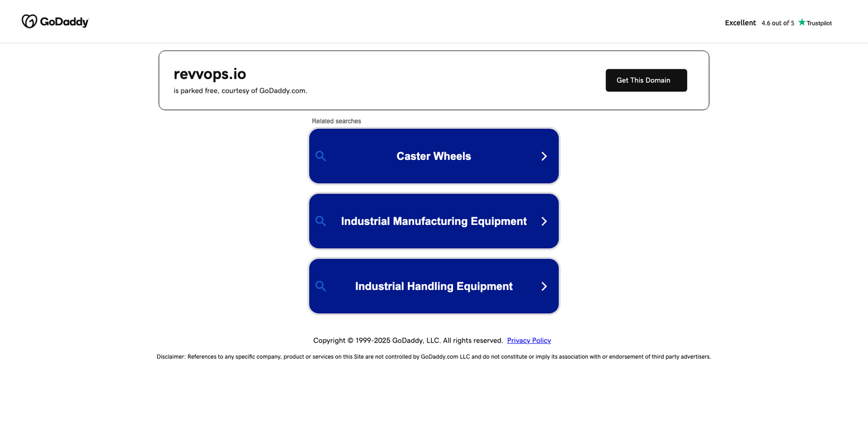Expand the Industrial Handling Equipment chevron arrow
This screenshot has width=868, height=425.
tap(544, 286)
